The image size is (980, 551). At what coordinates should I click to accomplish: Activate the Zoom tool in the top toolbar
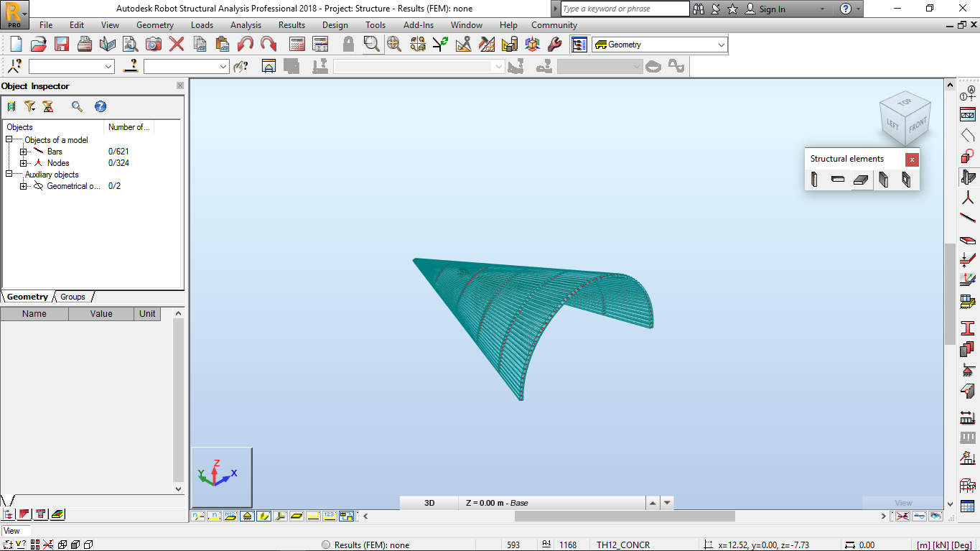pos(373,44)
